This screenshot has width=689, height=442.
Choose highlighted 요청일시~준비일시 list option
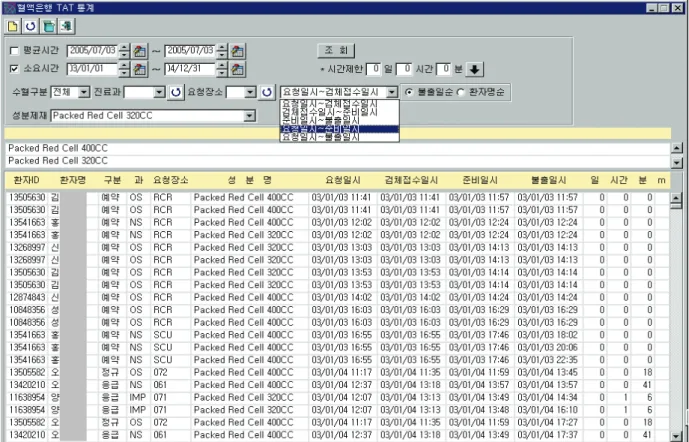[339, 129]
